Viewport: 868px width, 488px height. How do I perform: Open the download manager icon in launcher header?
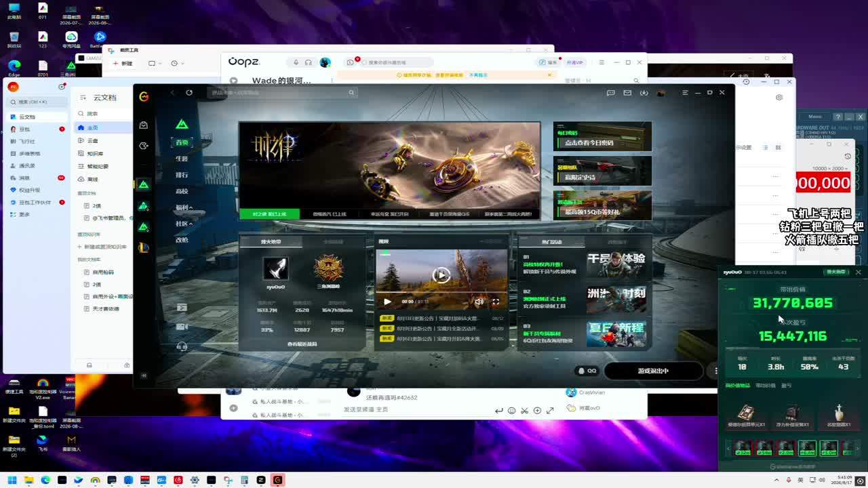click(x=644, y=93)
